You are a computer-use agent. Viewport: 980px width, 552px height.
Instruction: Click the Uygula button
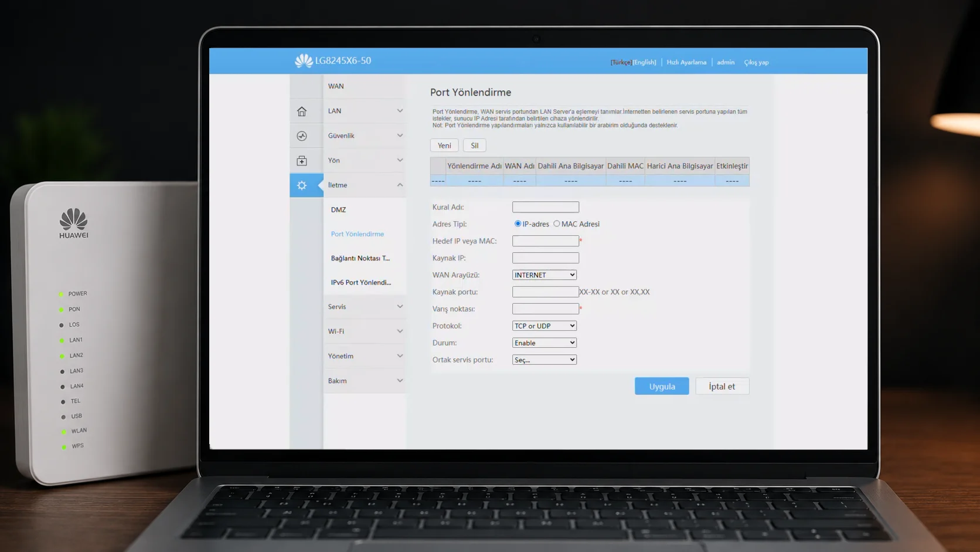pos(662,386)
